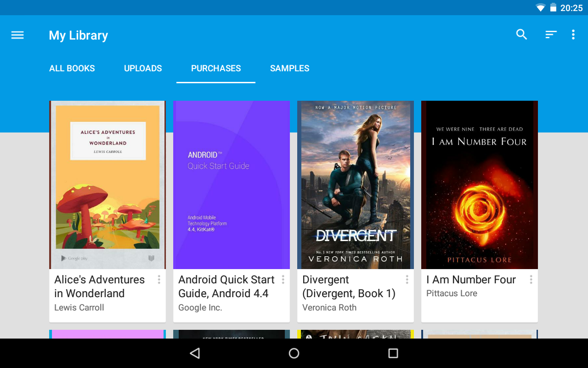Screen dimensions: 588x368
Task: Go to the Samples tab
Action: tap(289, 69)
